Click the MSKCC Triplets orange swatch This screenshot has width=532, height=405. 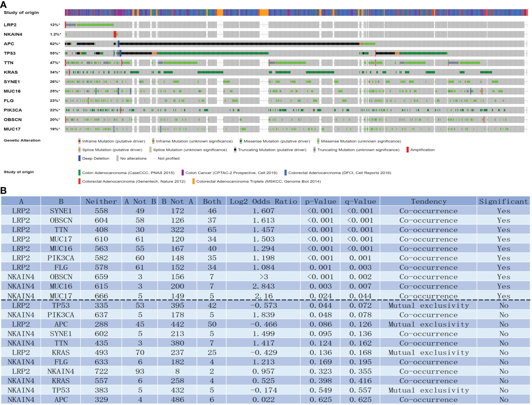(x=194, y=181)
